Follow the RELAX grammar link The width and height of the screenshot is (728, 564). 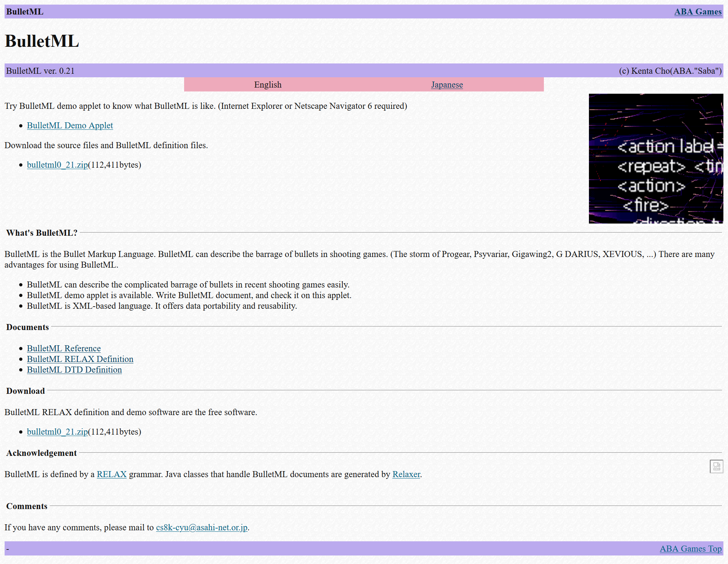[x=111, y=474]
